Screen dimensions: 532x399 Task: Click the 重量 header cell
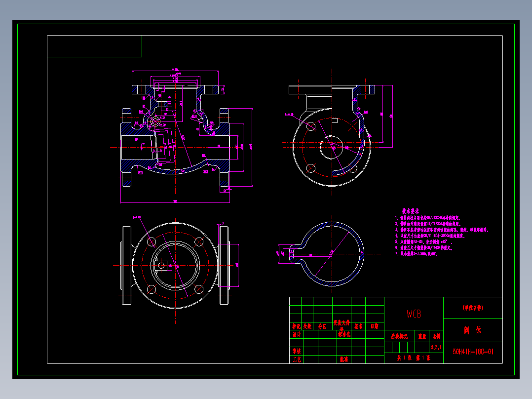[422, 336]
